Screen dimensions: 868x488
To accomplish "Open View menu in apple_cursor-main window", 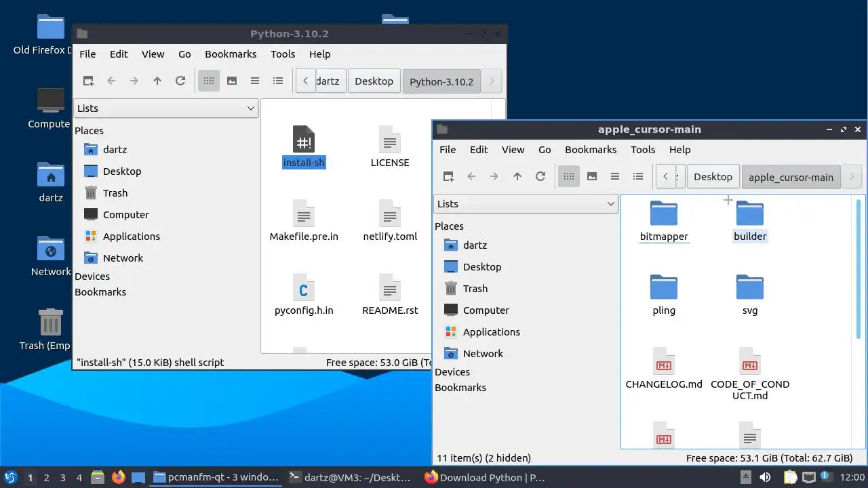I will (513, 150).
